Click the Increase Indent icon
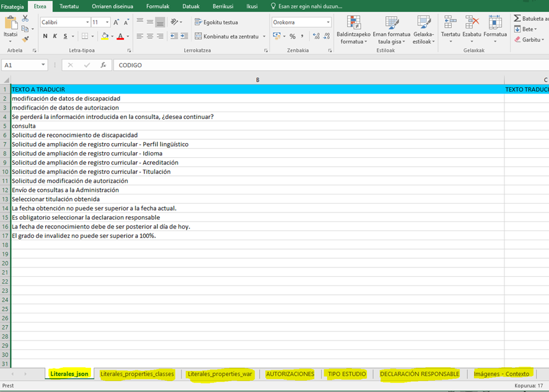The width and height of the screenshot is (549, 392). pos(184,37)
